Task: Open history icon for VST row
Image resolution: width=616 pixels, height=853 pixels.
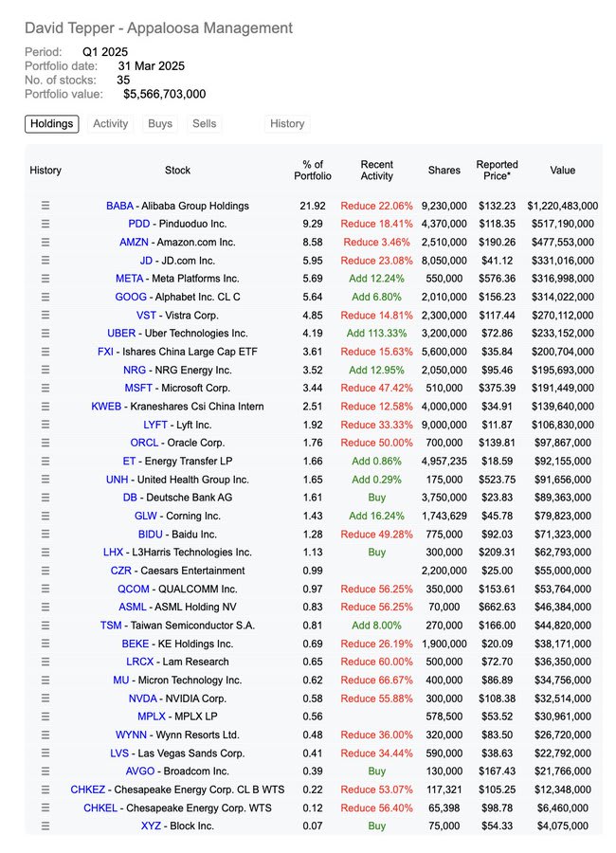Action: tap(45, 315)
